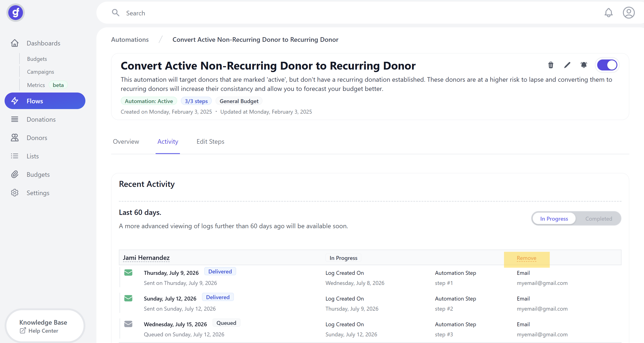Click the Donors people icon
Screen dimensions: 644x343
pyautogui.click(x=15, y=138)
